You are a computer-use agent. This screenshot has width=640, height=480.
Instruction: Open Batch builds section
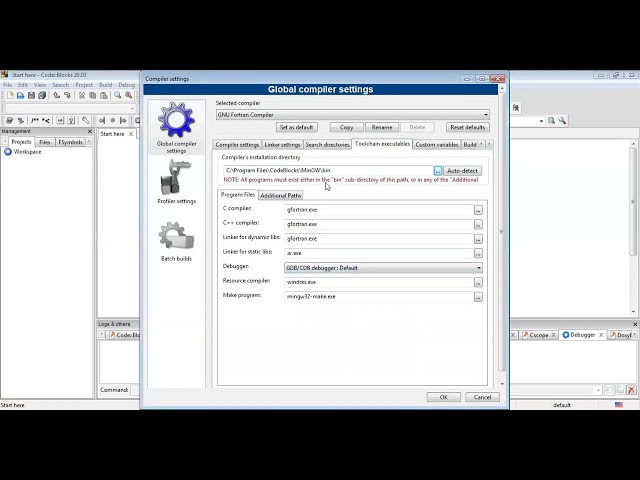(x=176, y=241)
